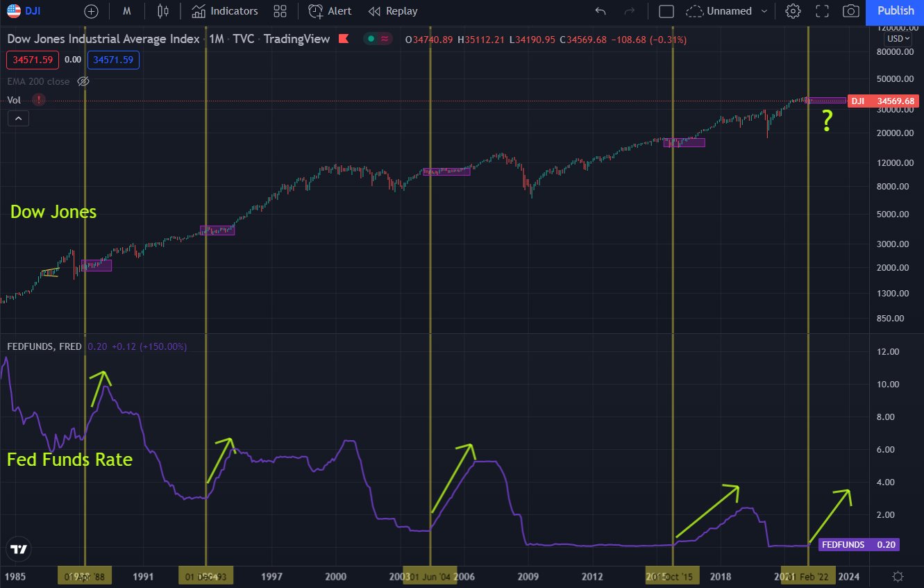924x588 pixels.
Task: Click the DJI 34569.68 price label
Action: tap(883, 101)
